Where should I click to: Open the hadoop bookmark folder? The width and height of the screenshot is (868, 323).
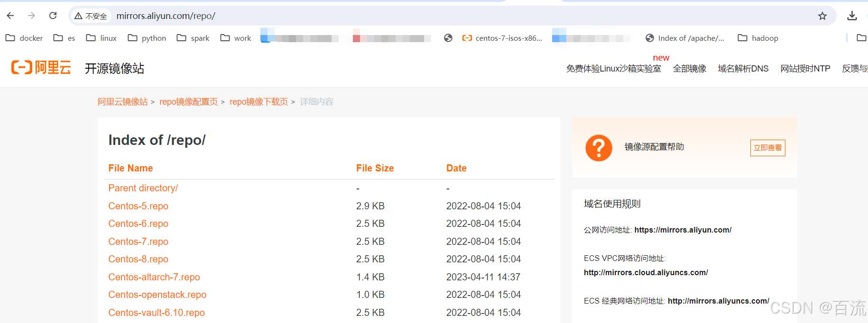click(x=758, y=38)
